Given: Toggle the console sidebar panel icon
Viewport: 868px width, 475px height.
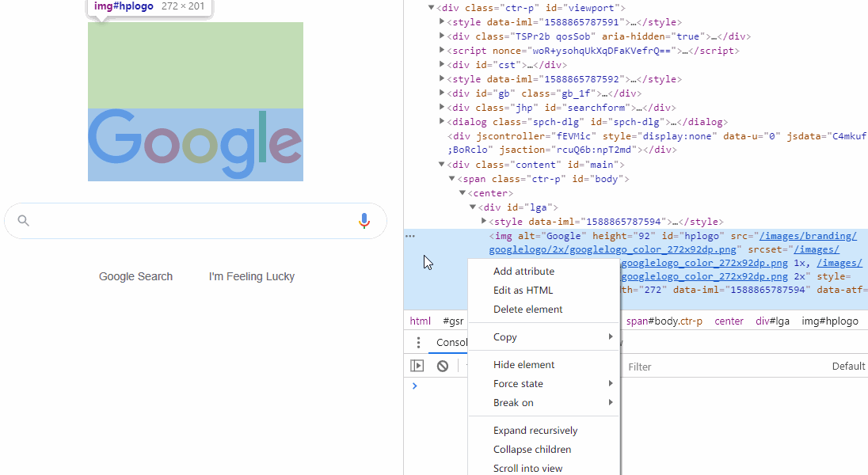Looking at the screenshot, I should (x=417, y=366).
